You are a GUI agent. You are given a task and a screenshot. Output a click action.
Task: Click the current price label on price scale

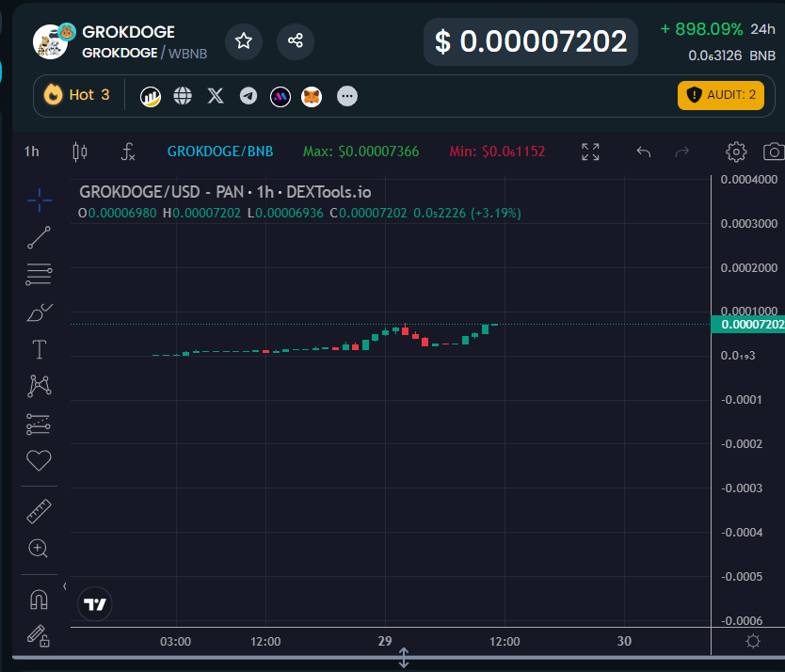(x=748, y=325)
